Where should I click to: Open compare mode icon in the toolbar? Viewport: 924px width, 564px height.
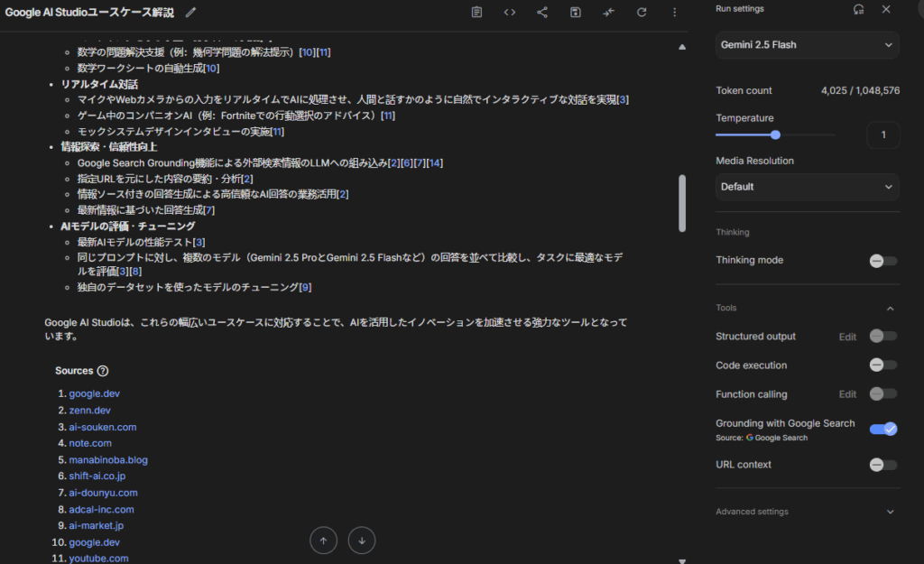tap(609, 12)
